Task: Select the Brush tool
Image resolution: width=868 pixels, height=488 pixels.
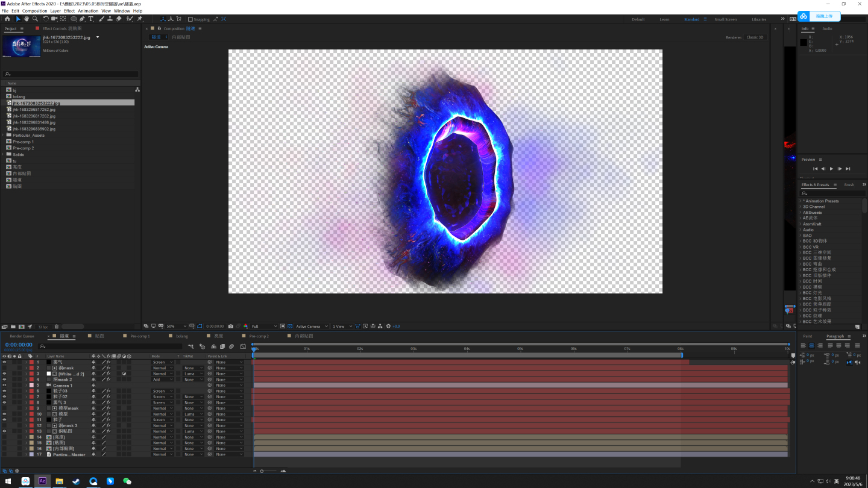Action: tap(101, 19)
